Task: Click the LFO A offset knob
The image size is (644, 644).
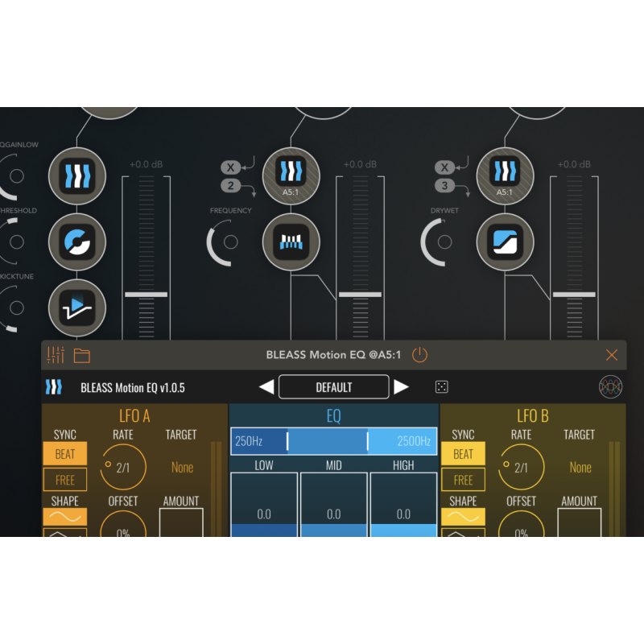Action: (123, 524)
